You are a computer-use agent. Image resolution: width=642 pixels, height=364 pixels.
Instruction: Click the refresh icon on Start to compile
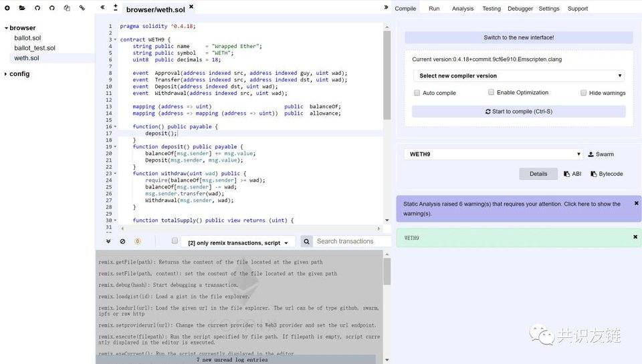488,112
